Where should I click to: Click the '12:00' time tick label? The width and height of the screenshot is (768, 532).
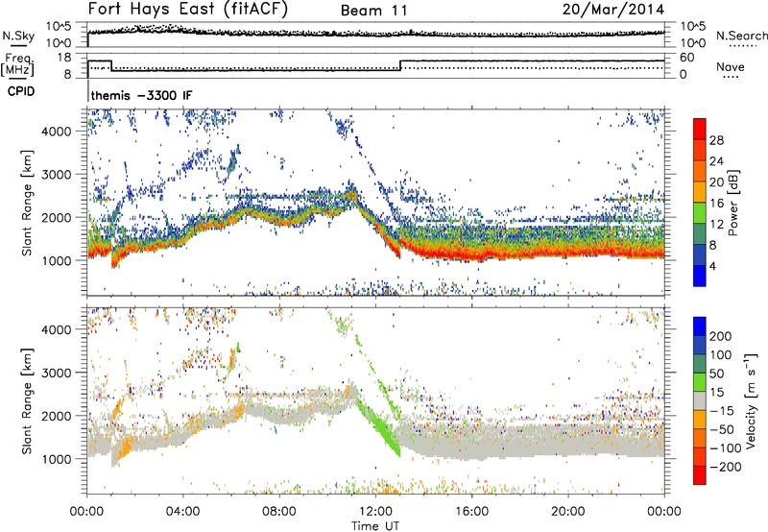click(375, 512)
